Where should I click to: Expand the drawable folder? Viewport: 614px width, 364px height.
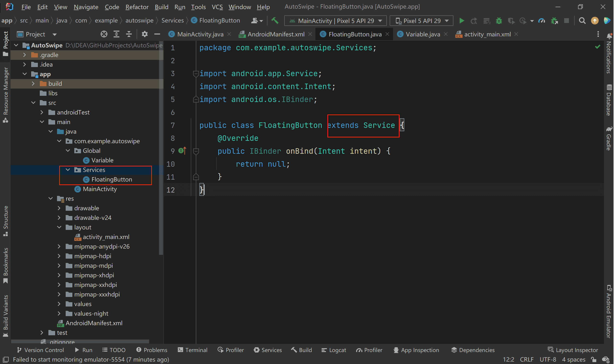pos(59,208)
